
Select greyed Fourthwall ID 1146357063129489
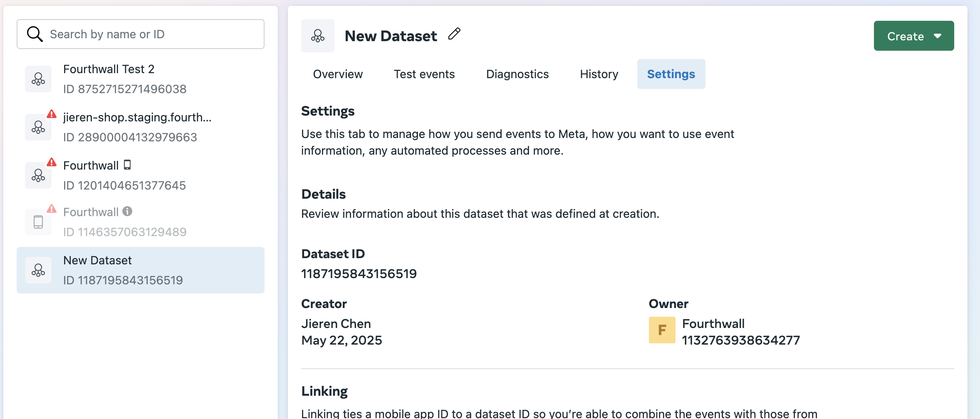[x=141, y=222]
